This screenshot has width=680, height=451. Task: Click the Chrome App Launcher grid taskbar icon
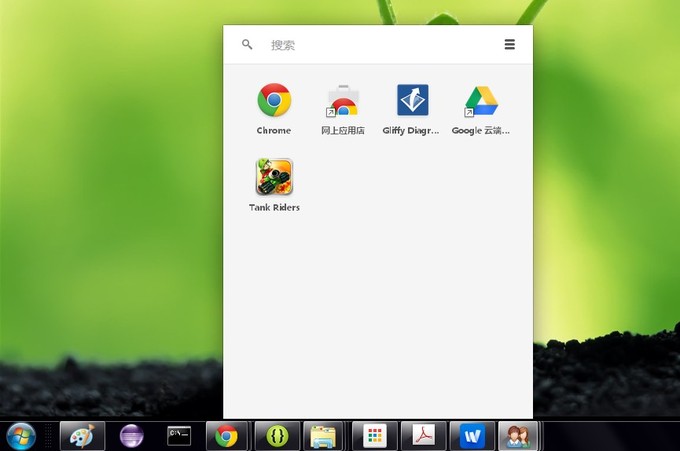coord(375,436)
